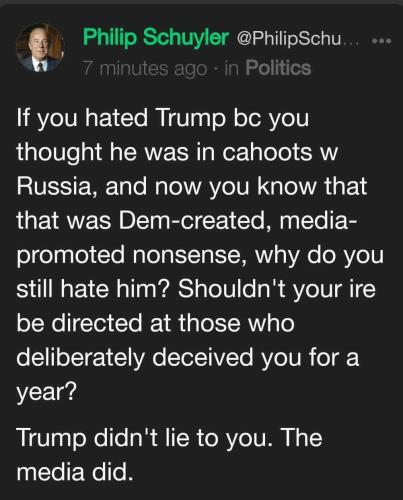Open the Politics category link

click(278, 68)
